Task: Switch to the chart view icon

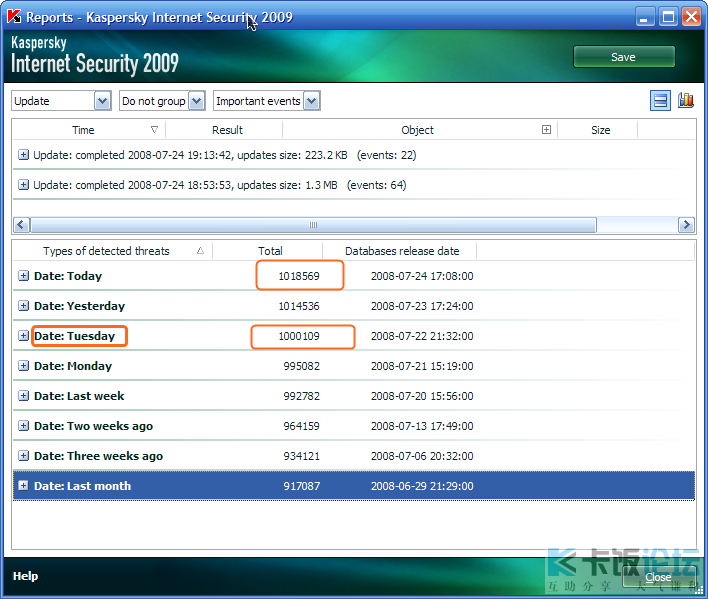Action: pos(686,100)
